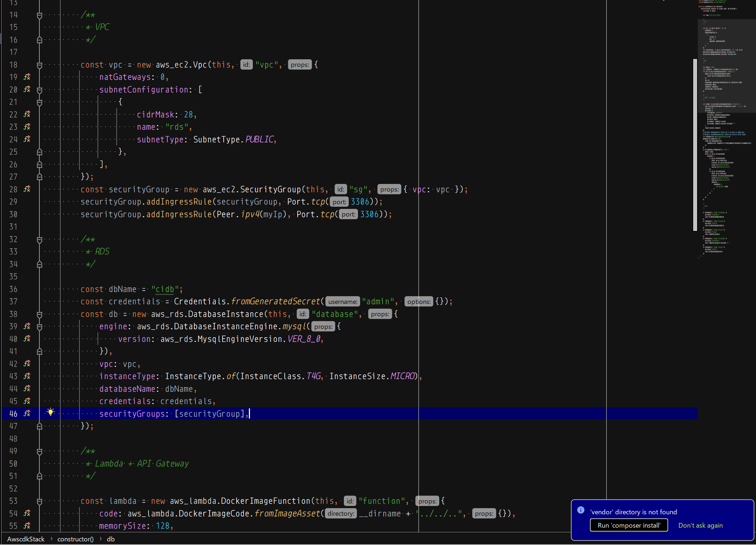The image size is (756, 545).
Task: Click the username: inlay hint on line 37
Action: coord(343,301)
